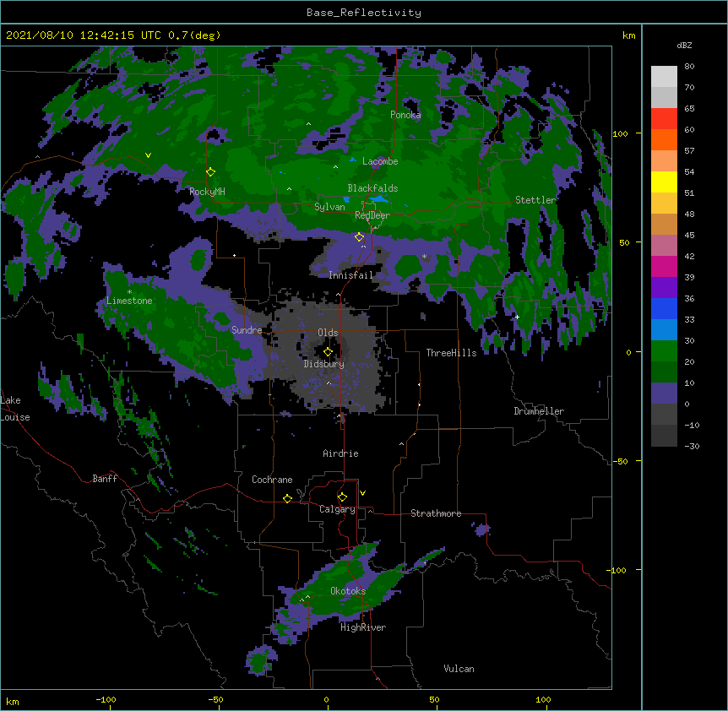Click the yellow diamond marker below Cochrane

[x=287, y=498]
